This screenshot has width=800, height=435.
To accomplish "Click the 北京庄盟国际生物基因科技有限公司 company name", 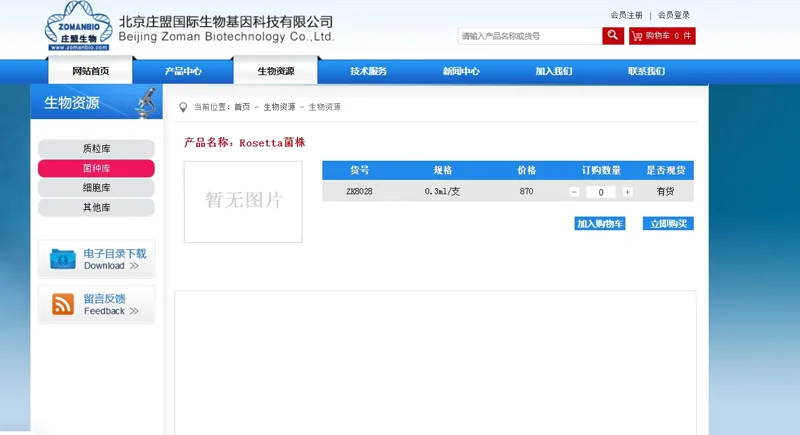I will pos(226,22).
